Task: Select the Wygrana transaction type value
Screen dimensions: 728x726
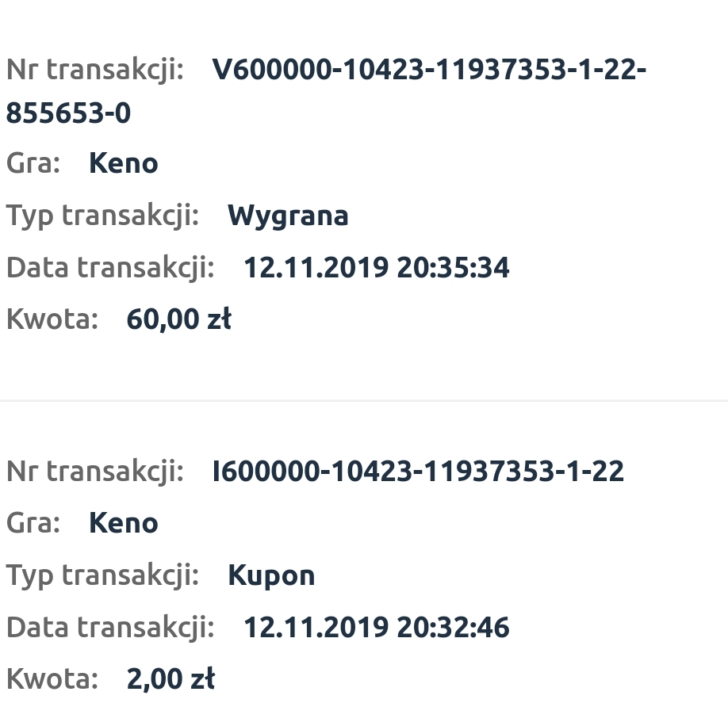Action: tap(288, 216)
